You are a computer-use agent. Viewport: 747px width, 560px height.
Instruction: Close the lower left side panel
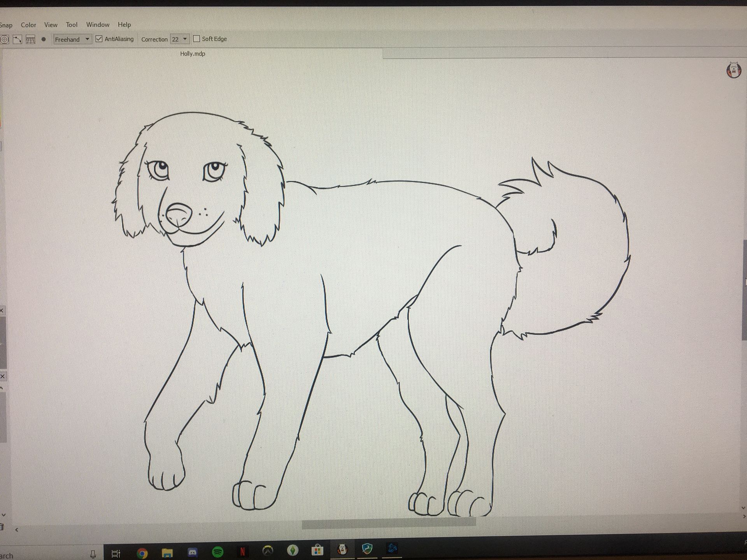point(2,376)
